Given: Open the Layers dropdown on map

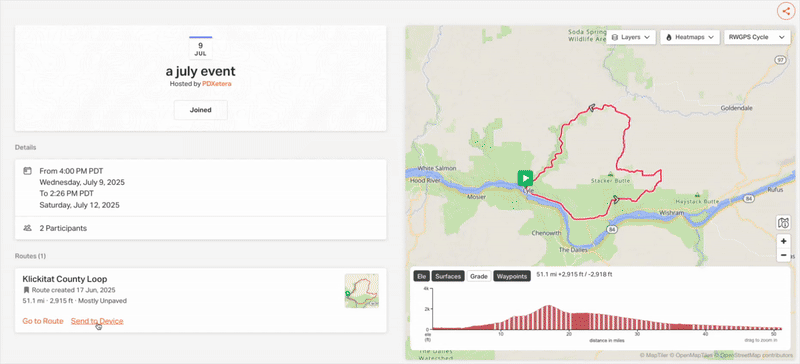Looking at the screenshot, I should point(631,37).
